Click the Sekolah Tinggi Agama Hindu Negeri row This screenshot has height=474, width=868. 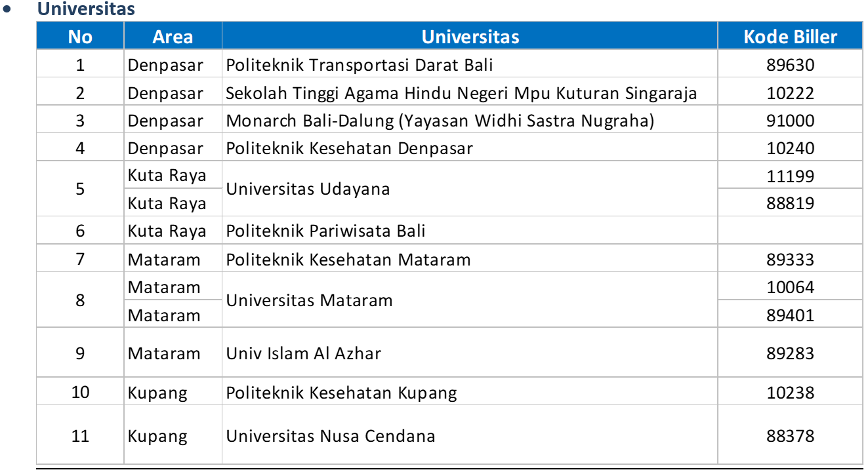449,92
